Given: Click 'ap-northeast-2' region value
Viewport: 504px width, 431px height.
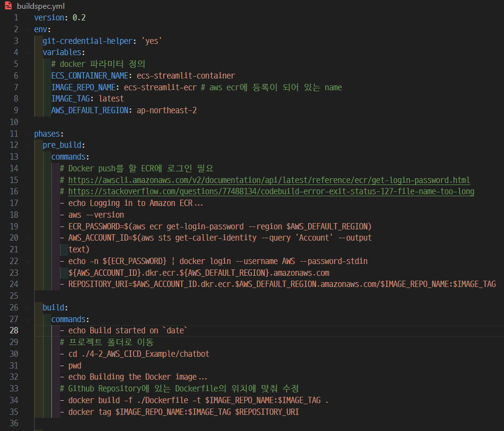Looking at the screenshot, I should tap(167, 110).
